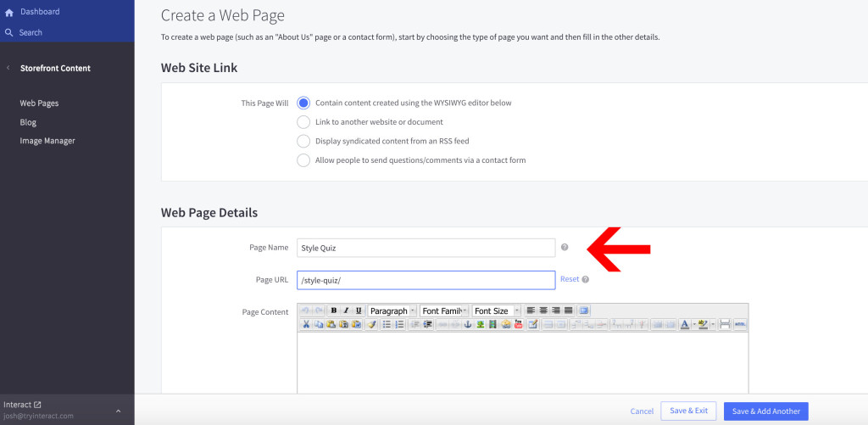
Task: Click the Save & Add Another button
Action: (x=766, y=411)
